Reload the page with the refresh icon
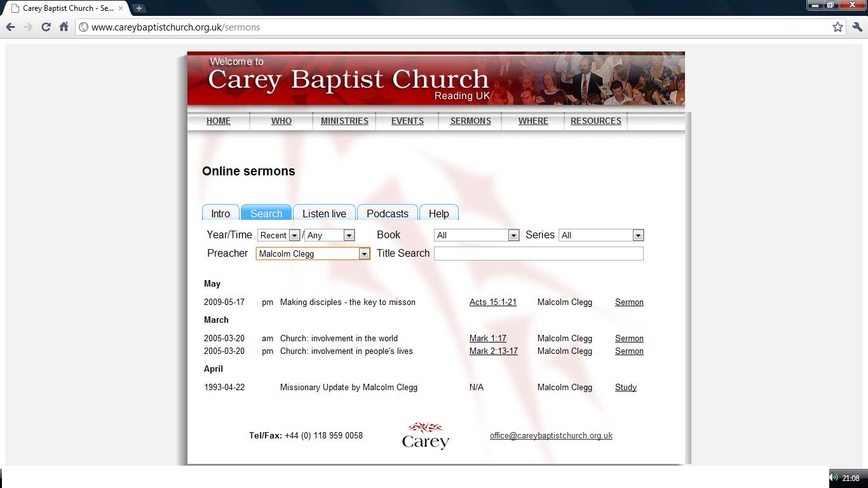868x488 pixels. [46, 27]
